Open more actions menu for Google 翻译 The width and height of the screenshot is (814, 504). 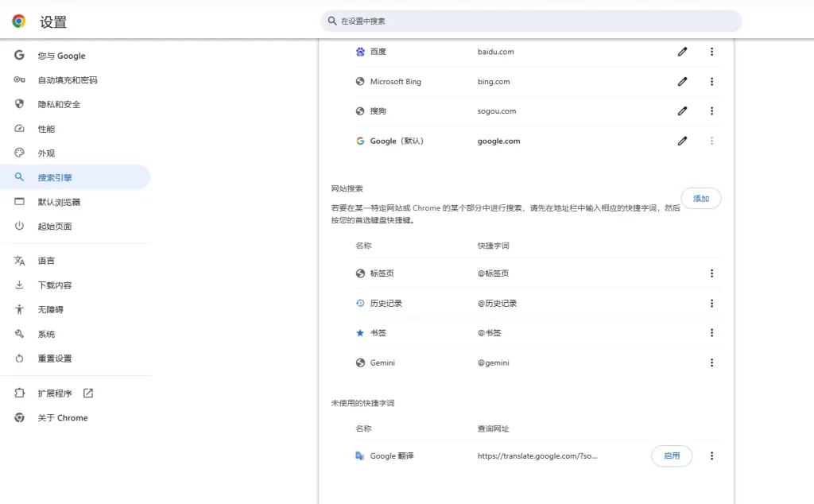[711, 456]
